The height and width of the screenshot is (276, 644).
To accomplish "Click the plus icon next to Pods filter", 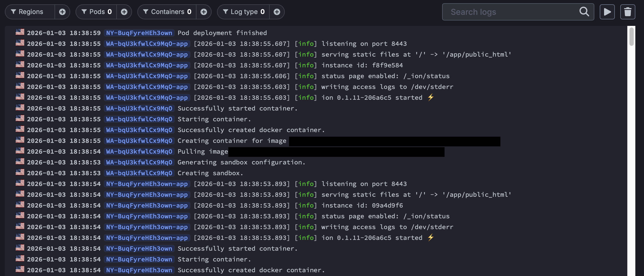I will pos(124,12).
